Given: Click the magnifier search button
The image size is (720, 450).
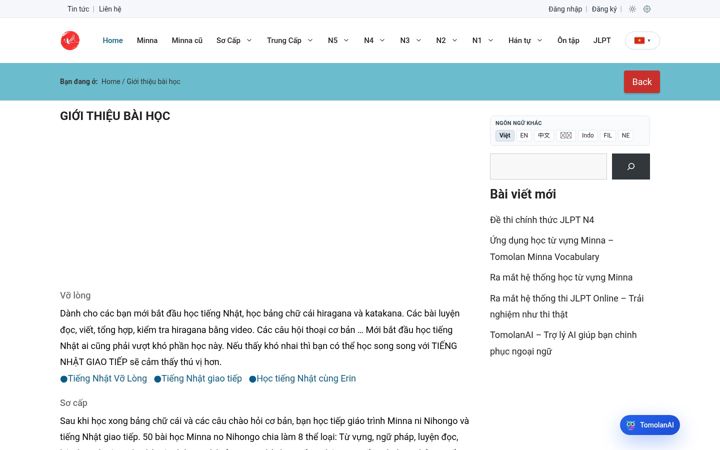Looking at the screenshot, I should point(630,166).
